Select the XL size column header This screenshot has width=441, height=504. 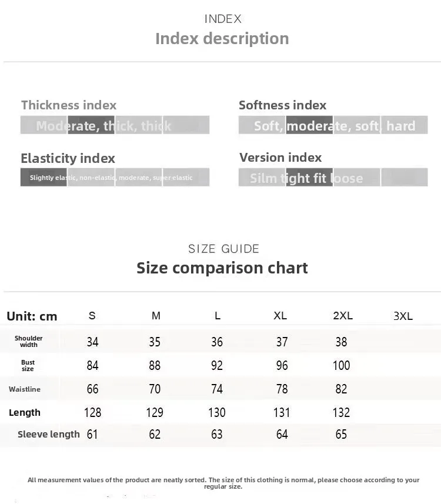(x=280, y=316)
